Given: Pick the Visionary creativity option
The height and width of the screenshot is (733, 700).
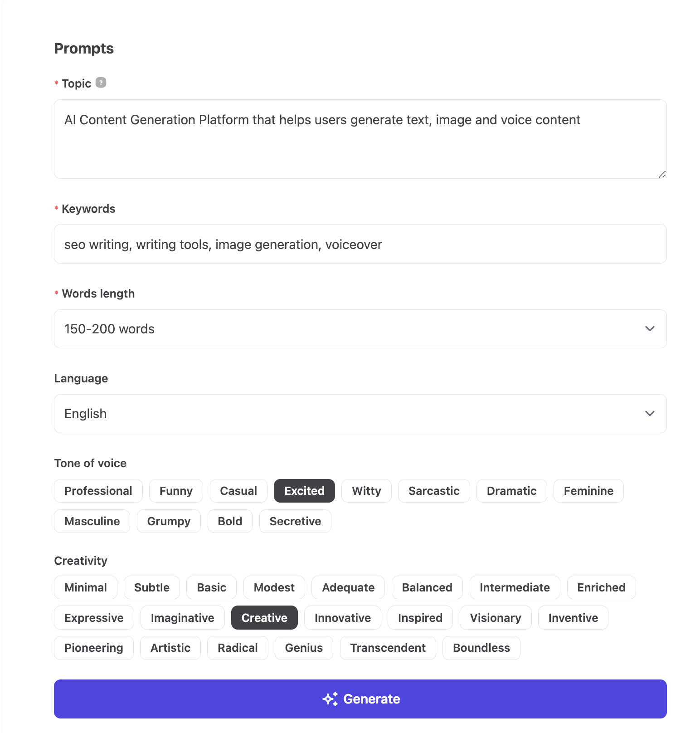Looking at the screenshot, I should (x=496, y=618).
